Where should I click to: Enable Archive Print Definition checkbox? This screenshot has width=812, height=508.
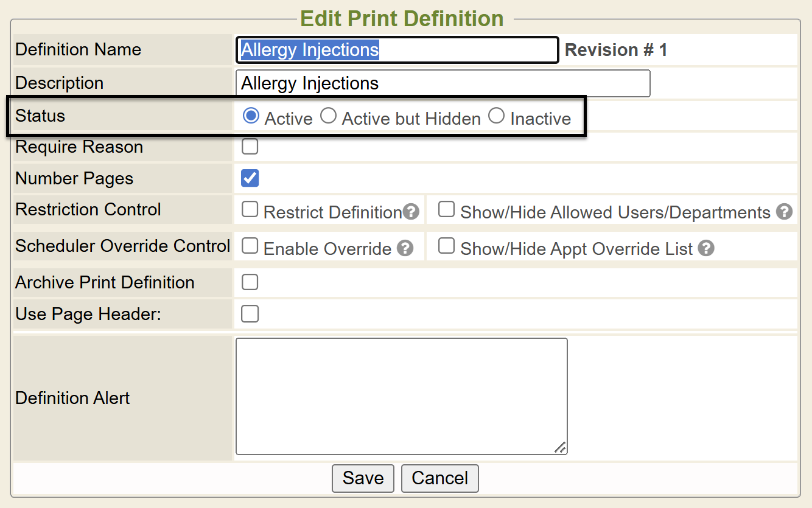[x=250, y=282]
